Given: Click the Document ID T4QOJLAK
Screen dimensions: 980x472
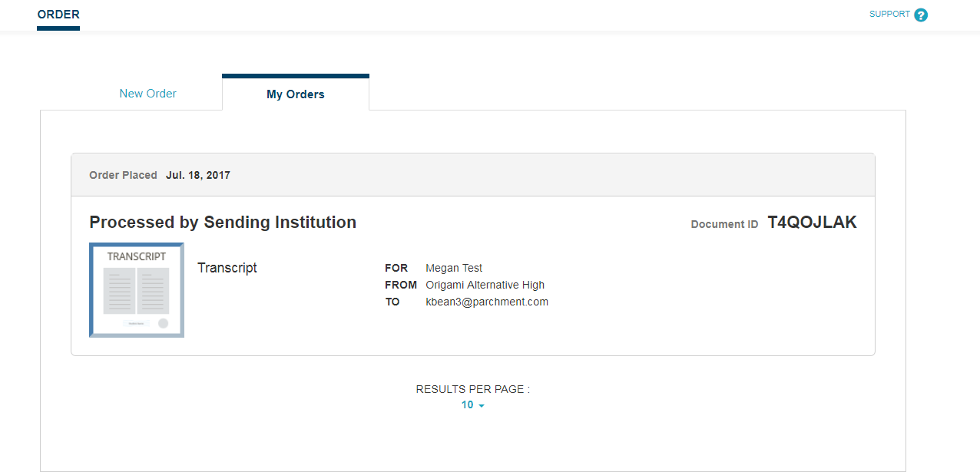Looking at the screenshot, I should click(812, 223).
